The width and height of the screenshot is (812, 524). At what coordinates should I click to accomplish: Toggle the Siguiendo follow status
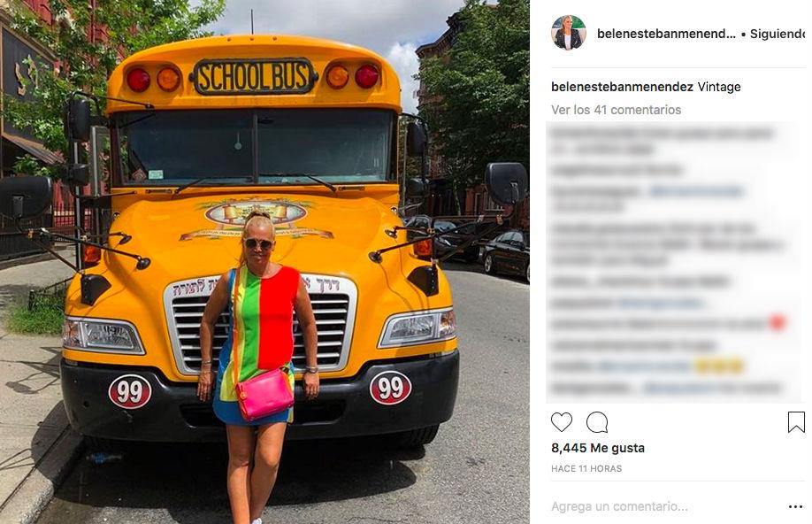pyautogui.click(x=777, y=34)
